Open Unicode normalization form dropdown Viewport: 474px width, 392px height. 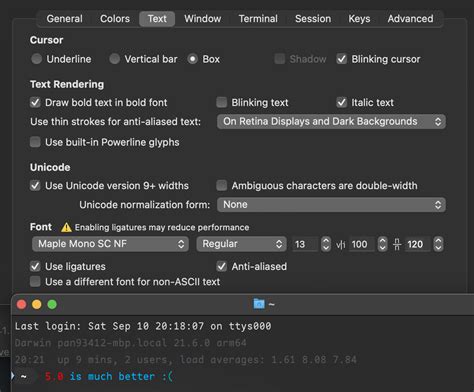coord(331,205)
